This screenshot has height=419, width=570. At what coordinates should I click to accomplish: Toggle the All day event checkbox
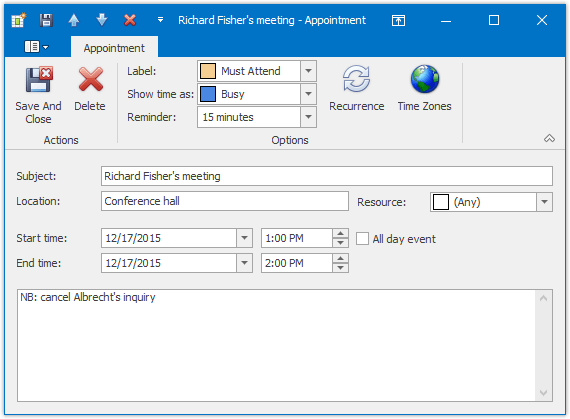362,239
